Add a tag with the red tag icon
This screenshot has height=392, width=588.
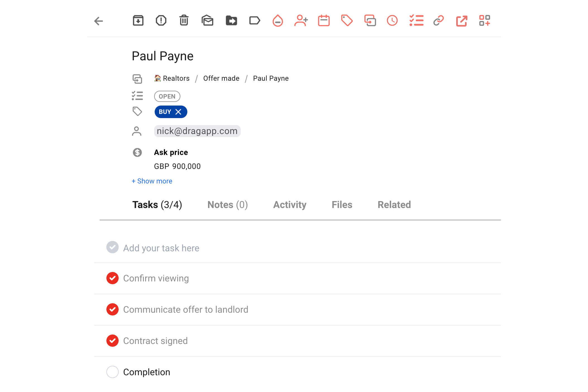pyautogui.click(x=347, y=21)
